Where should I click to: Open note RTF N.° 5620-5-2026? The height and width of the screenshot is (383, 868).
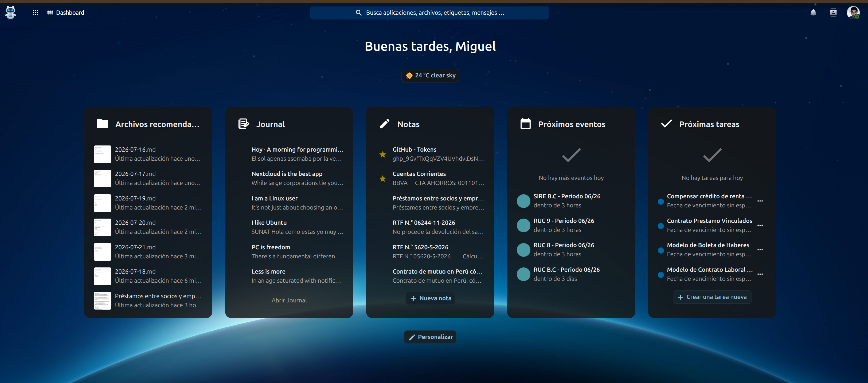coord(430,252)
